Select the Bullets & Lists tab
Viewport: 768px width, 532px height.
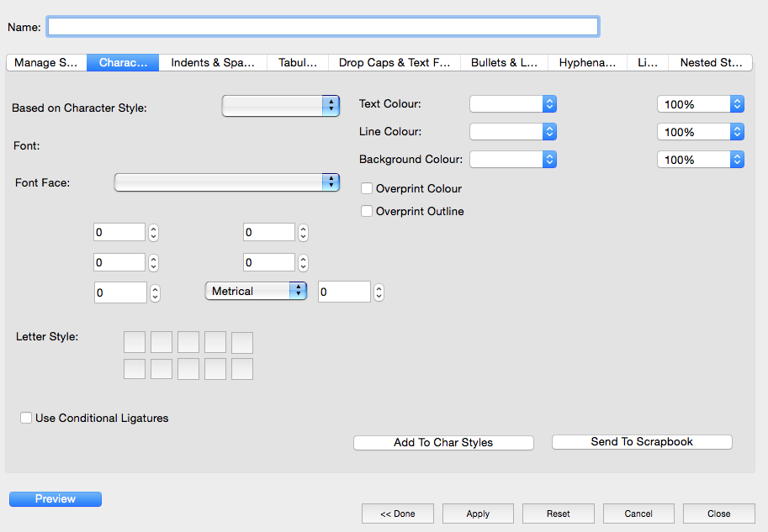504,63
